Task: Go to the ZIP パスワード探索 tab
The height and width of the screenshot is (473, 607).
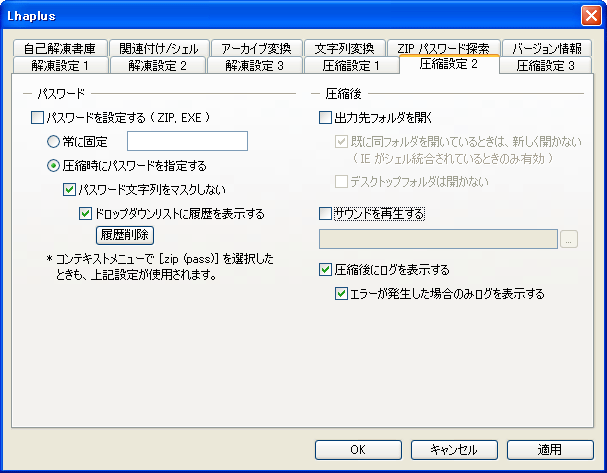Action: click(444, 47)
